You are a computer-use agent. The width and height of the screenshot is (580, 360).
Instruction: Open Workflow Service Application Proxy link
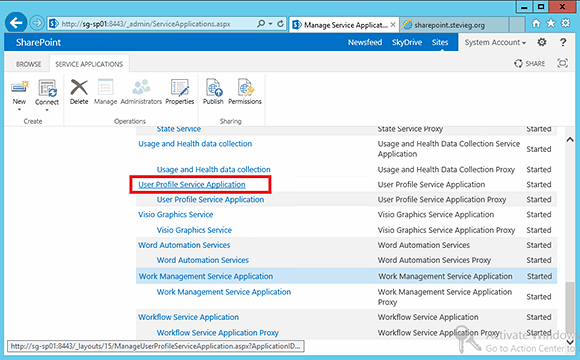point(217,333)
